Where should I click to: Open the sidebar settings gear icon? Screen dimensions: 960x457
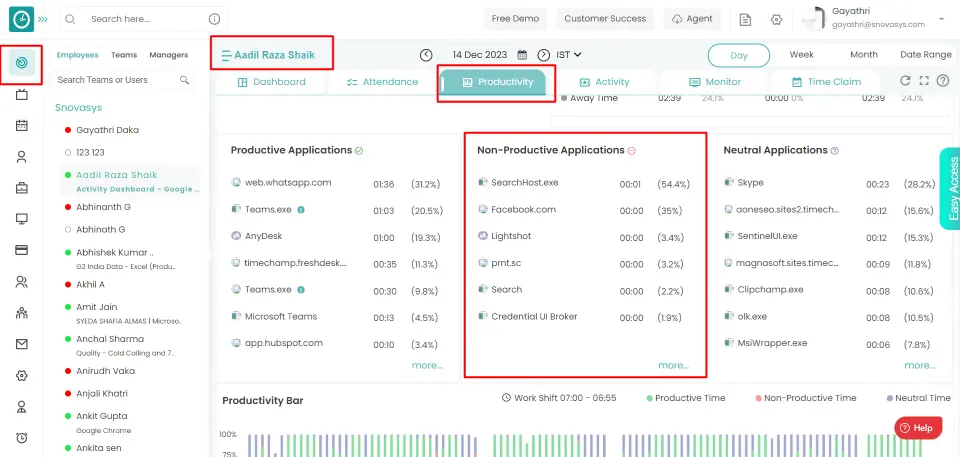coord(21,376)
